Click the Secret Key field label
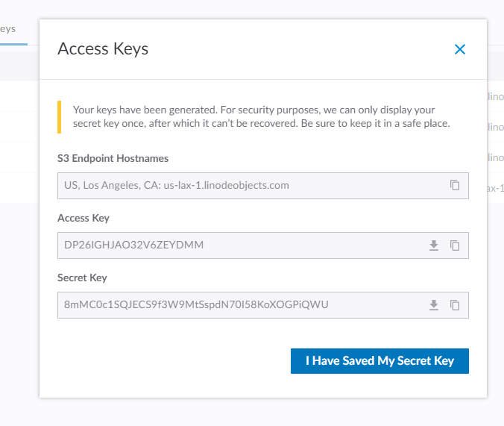The image size is (504, 426). click(x=82, y=278)
